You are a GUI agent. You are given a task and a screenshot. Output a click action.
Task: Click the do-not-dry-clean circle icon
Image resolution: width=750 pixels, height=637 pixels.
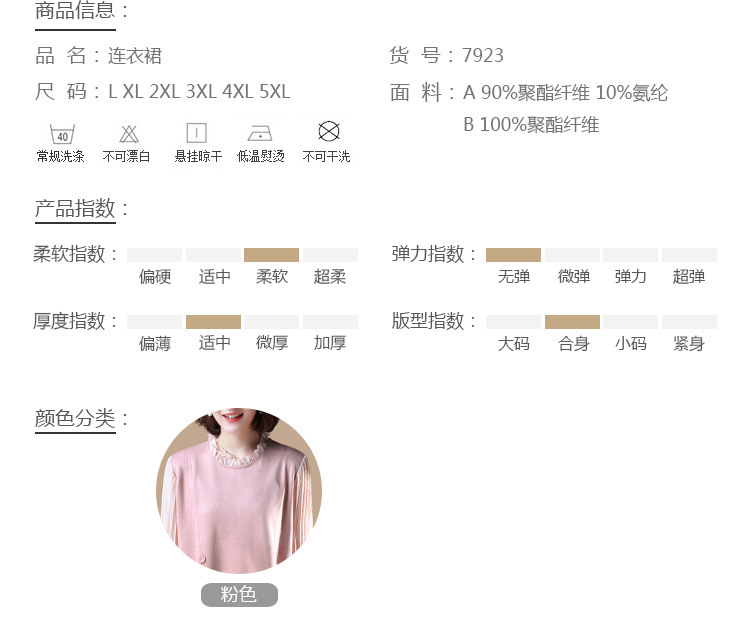(x=329, y=132)
